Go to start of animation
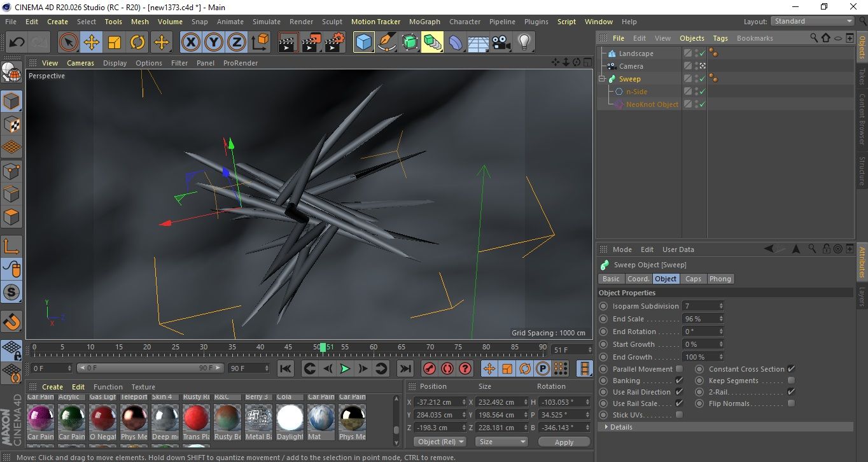The image size is (868, 462). click(x=286, y=368)
